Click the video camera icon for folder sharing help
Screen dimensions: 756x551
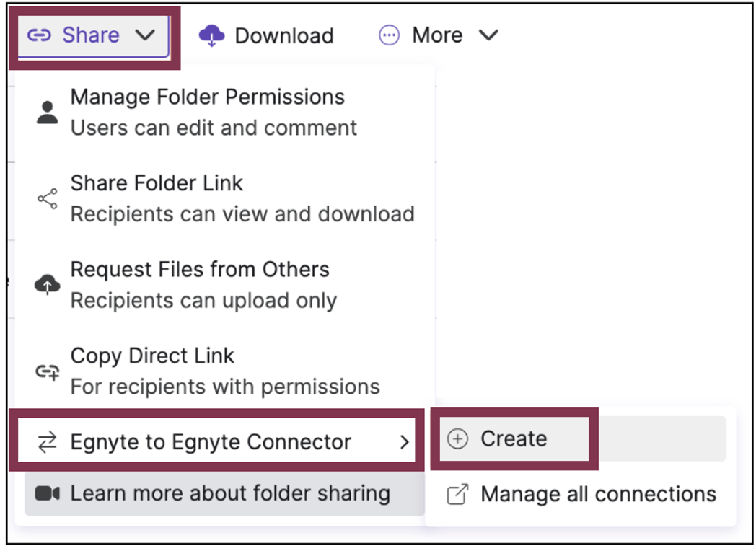tap(47, 493)
